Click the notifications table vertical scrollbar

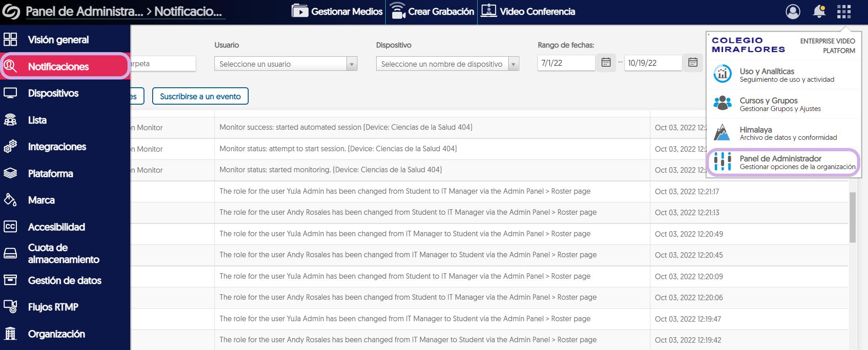pyautogui.click(x=852, y=217)
